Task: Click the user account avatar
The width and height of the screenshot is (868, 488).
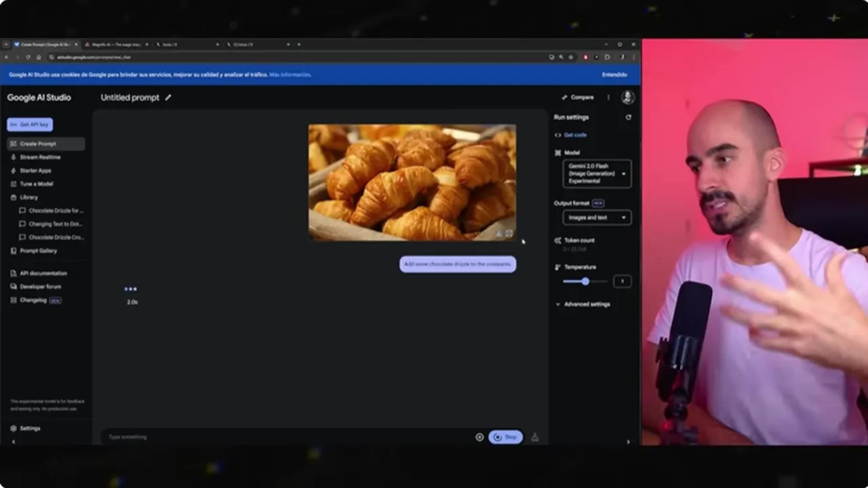Action: [x=628, y=98]
